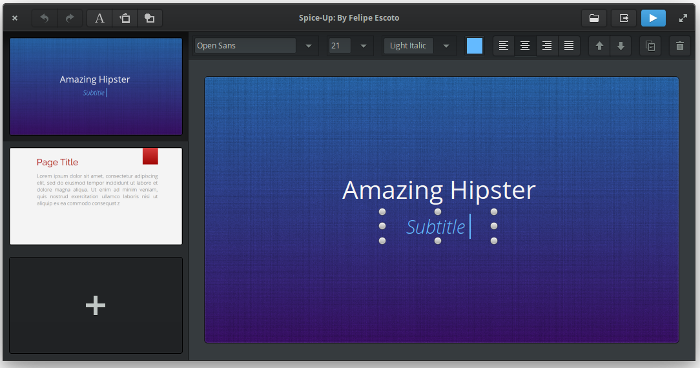Screen dimensions: 700x368
Task: Toggle center text alignment
Action: pos(525,46)
